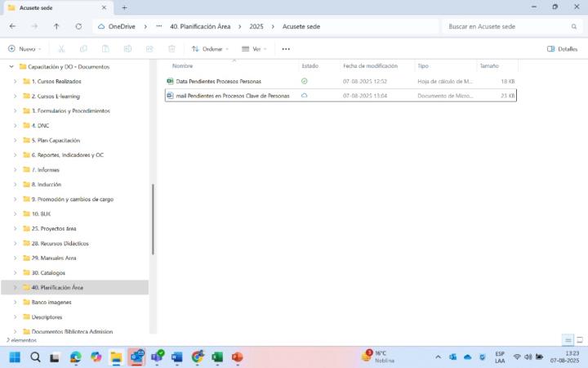The height and width of the screenshot is (368, 588).
Task: Click OneDrive in the address bar
Action: pos(121,26)
